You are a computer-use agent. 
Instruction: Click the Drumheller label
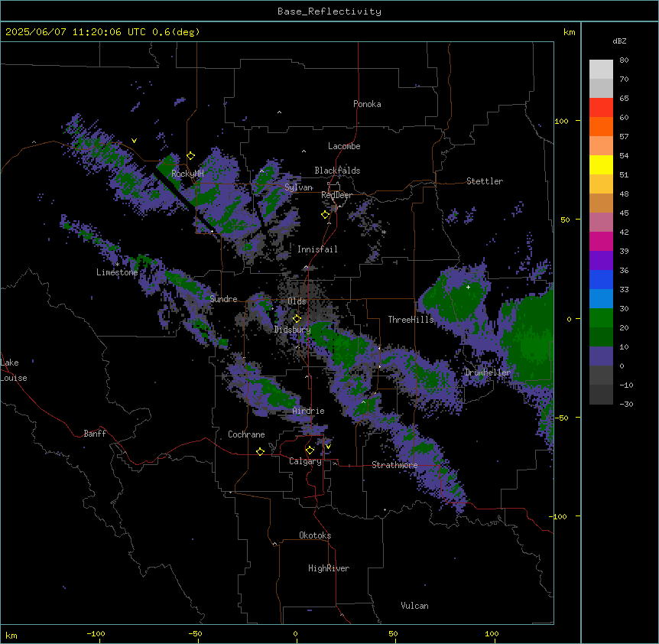(488, 372)
